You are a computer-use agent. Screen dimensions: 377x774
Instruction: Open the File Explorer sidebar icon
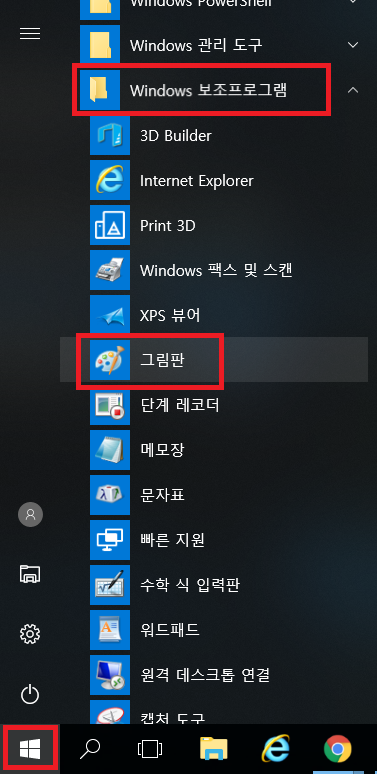point(30,574)
